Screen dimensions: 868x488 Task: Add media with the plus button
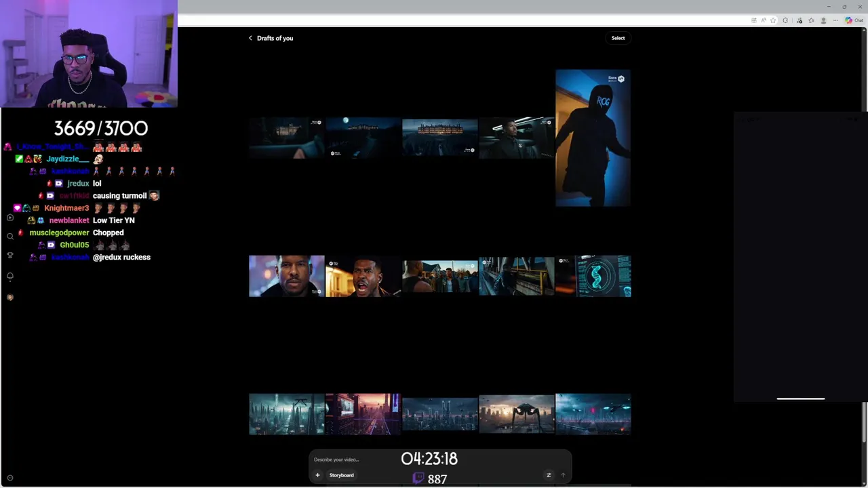click(317, 475)
